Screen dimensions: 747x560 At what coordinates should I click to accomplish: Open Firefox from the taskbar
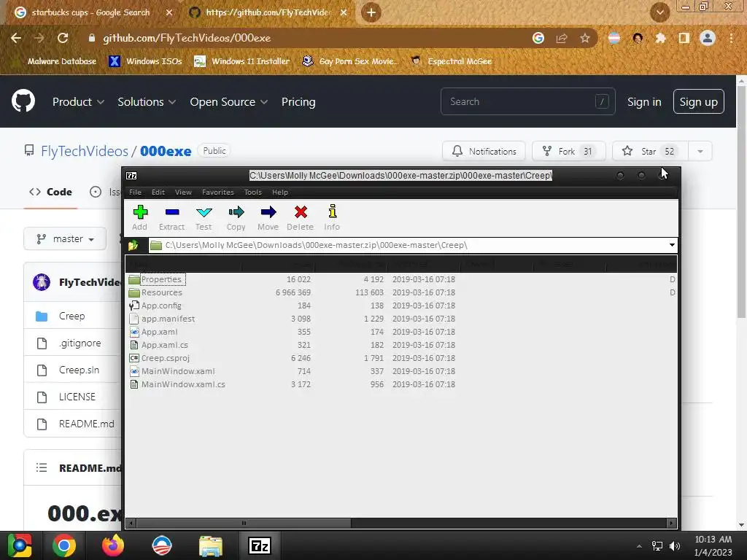tap(113, 545)
